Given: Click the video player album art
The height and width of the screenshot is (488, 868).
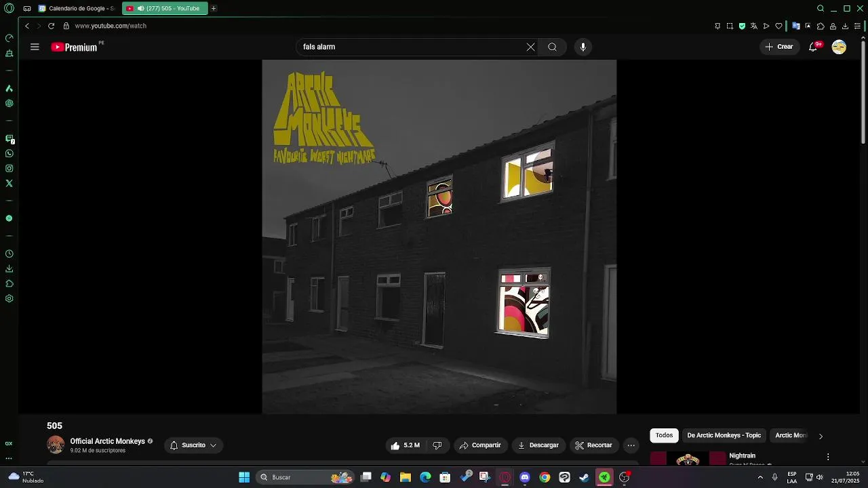Looking at the screenshot, I should pyautogui.click(x=439, y=237).
